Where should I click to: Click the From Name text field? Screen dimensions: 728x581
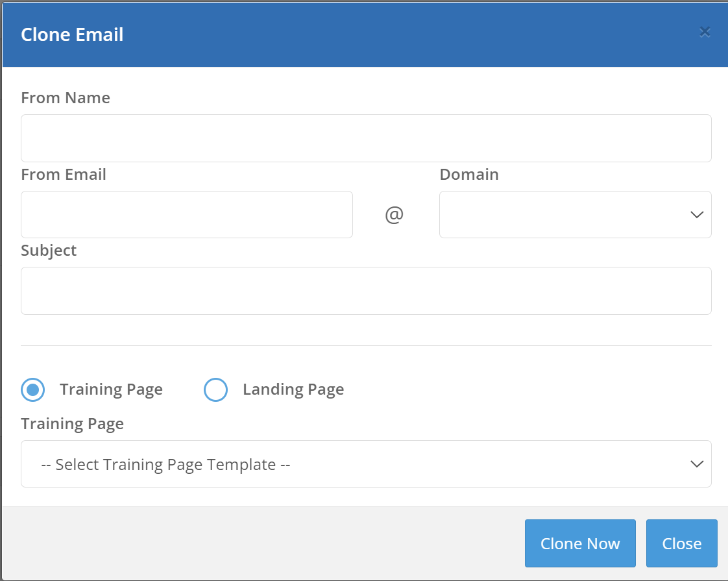(366, 138)
